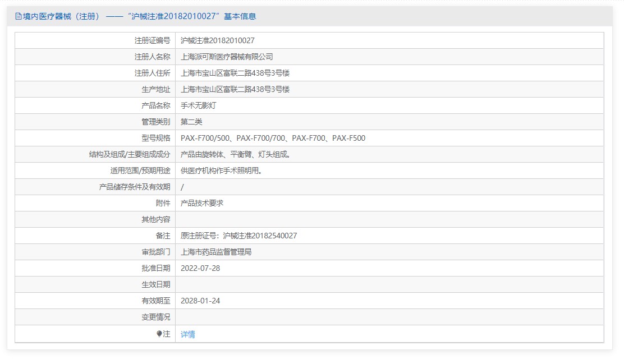The height and width of the screenshot is (364, 624).
Task: Click the 有效期至 row label
Action: click(x=156, y=301)
